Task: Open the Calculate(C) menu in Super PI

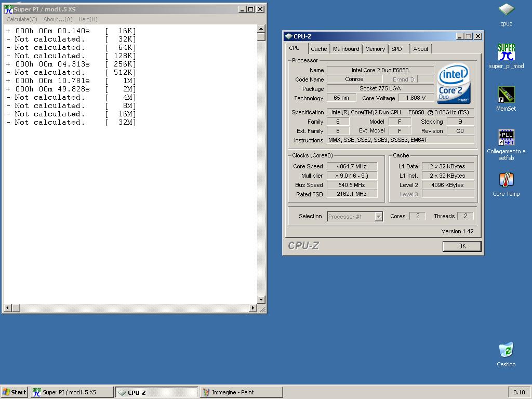Action: (22, 19)
